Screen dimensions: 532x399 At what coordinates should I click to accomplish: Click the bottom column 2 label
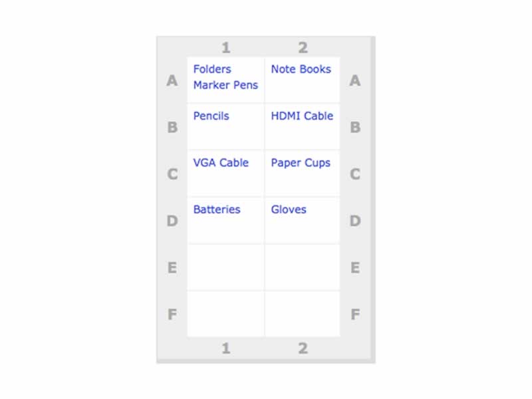(x=303, y=348)
